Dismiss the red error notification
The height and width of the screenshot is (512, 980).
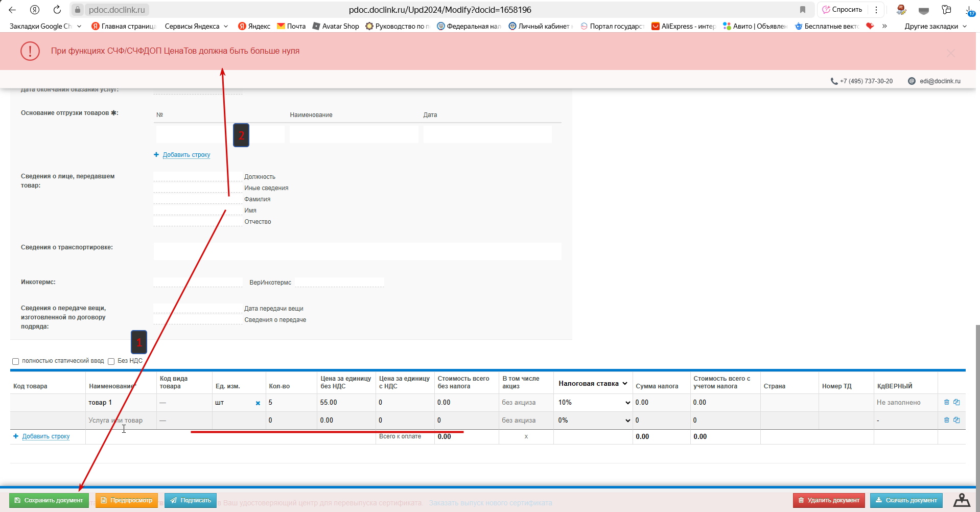tap(950, 53)
